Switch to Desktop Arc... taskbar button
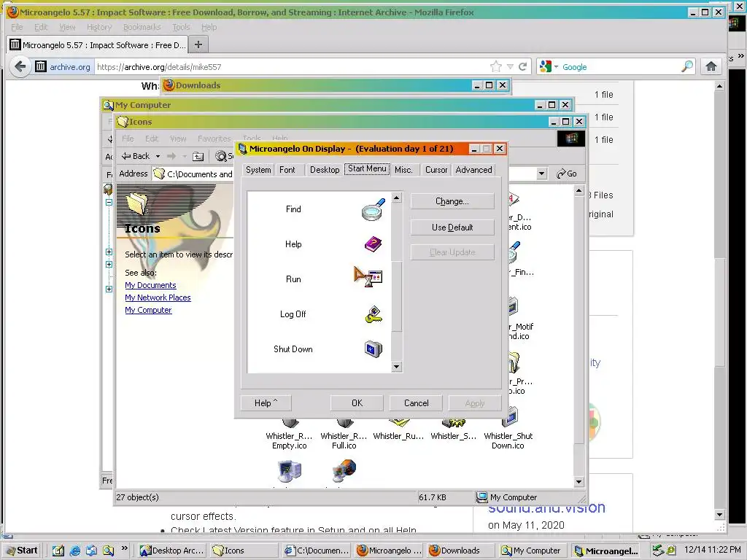This screenshot has width=747, height=560. [172, 551]
